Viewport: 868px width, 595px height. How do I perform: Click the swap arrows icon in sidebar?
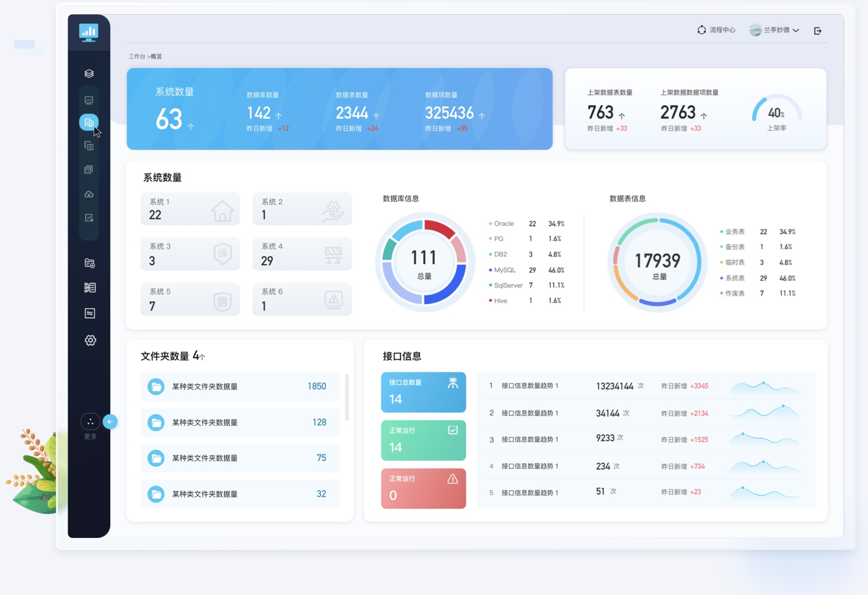click(90, 313)
